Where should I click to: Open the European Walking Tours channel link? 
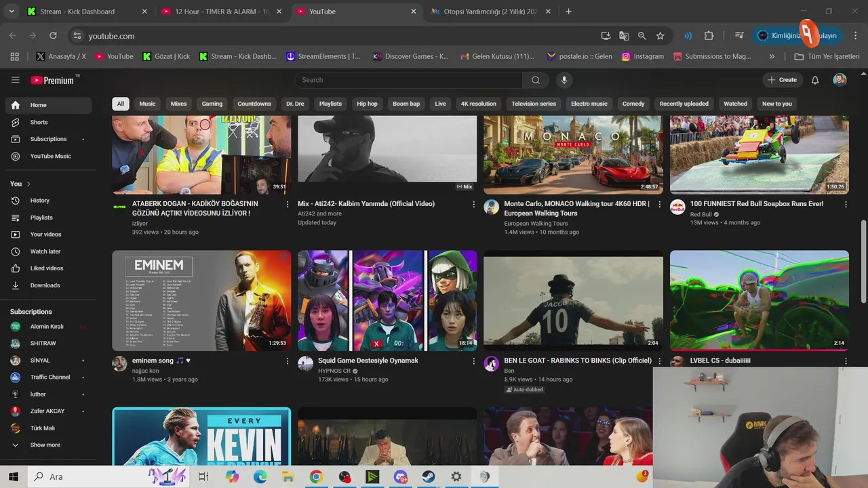coord(536,224)
